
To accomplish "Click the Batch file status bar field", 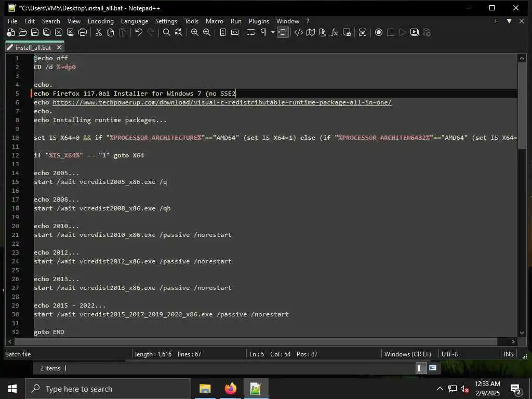I will (68, 354).
